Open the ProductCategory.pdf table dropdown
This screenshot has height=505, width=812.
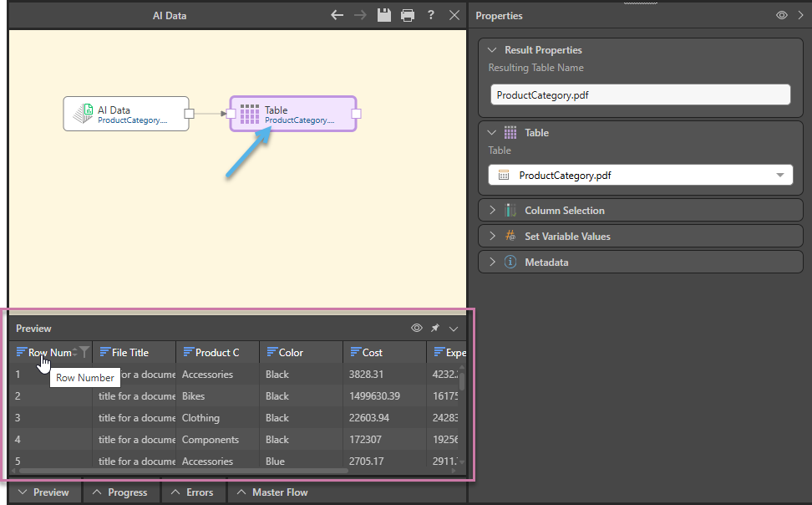click(781, 176)
